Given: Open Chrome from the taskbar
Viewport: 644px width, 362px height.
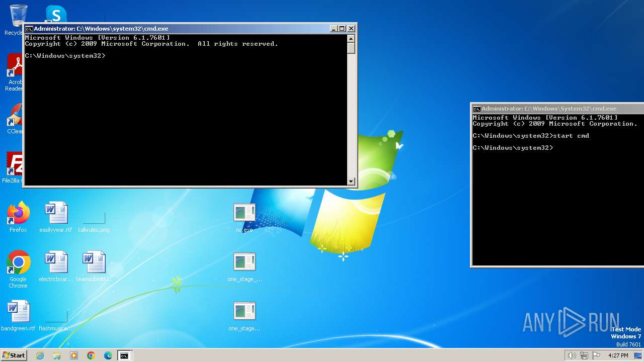Looking at the screenshot, I should (91, 355).
